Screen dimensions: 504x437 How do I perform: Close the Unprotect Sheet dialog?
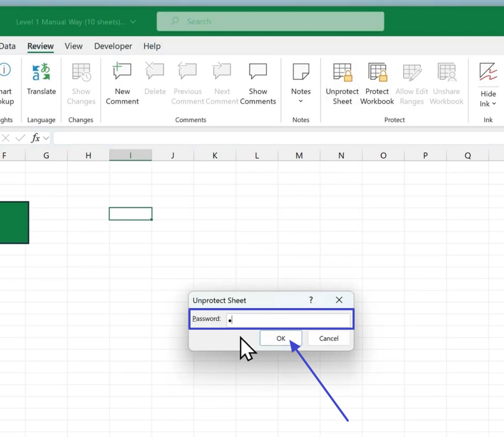(339, 300)
